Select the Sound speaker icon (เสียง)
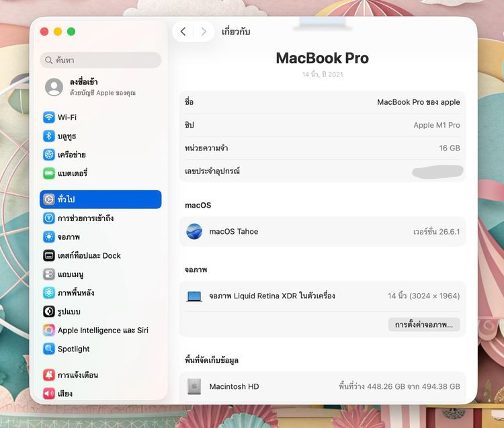Image resolution: width=504 pixels, height=428 pixels. coord(49,393)
